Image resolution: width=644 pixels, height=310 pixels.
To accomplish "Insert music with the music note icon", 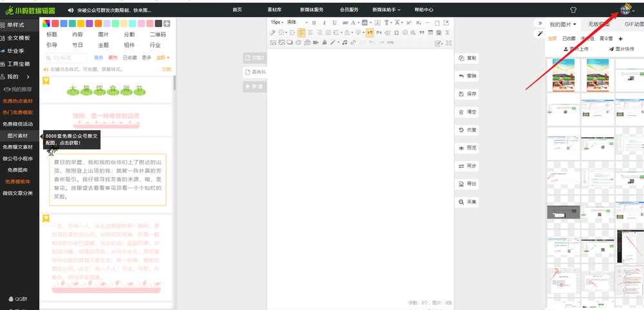I will [345, 43].
